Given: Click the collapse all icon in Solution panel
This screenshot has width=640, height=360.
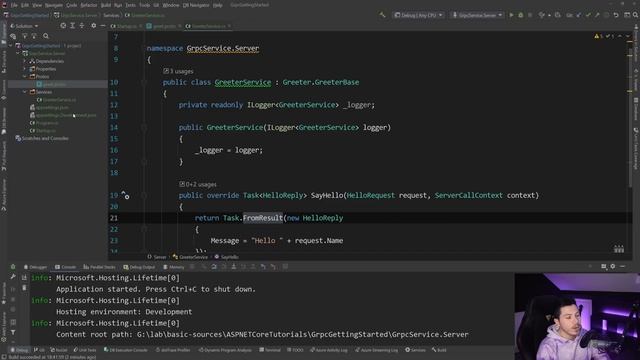Looking at the screenshot, I should [82, 26].
